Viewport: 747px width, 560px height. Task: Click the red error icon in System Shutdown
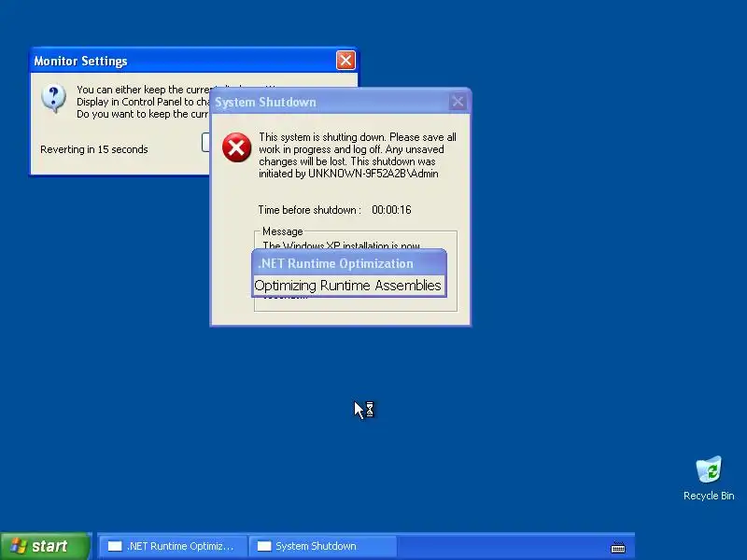tap(237, 147)
